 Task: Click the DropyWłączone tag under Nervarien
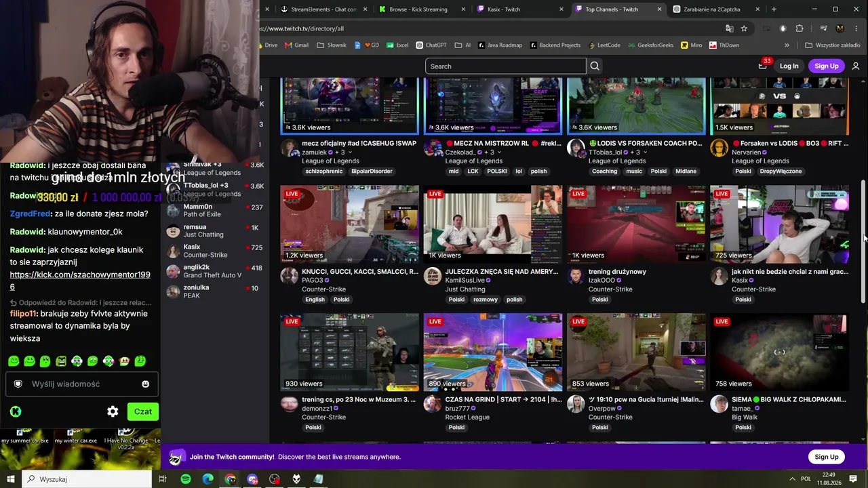tap(781, 171)
